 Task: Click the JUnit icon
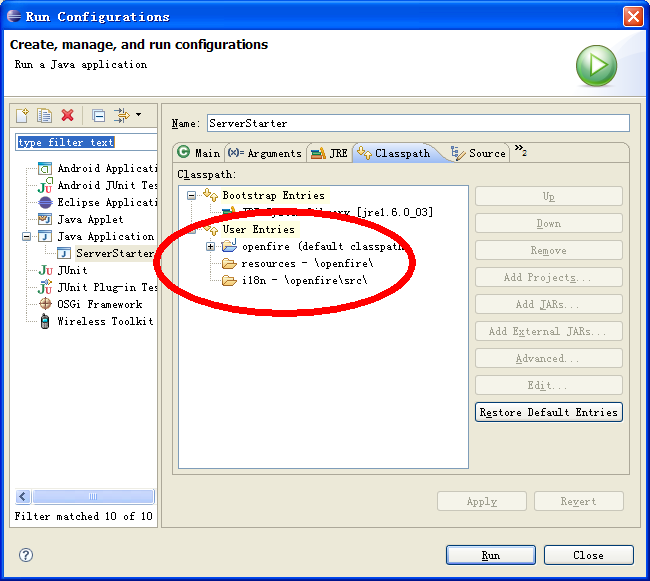pyautogui.click(x=45, y=270)
